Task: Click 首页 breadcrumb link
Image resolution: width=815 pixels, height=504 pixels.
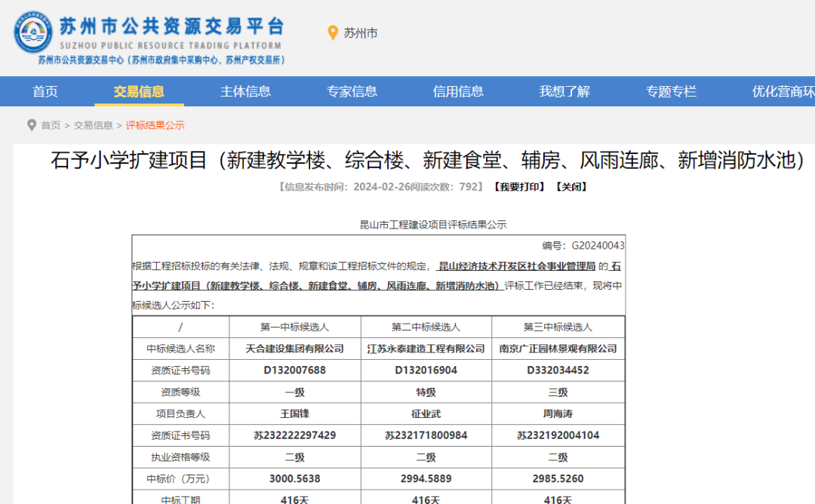Action: click(x=51, y=125)
